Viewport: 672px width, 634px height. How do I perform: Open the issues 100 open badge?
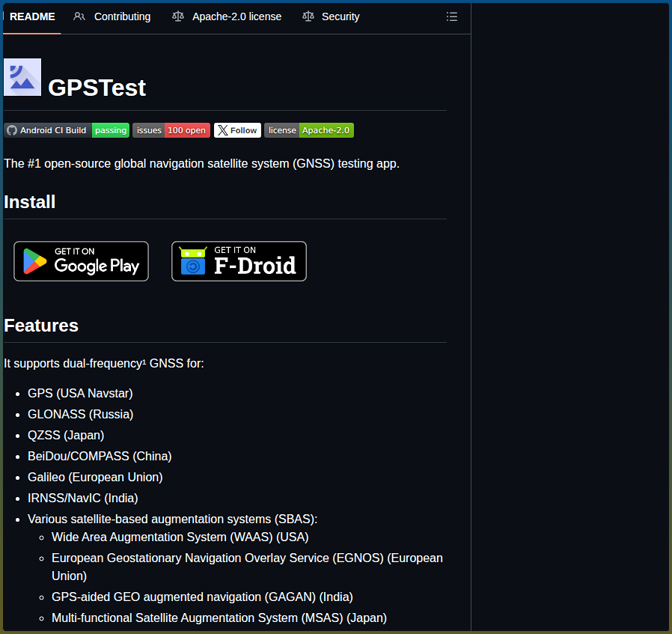[x=171, y=130]
